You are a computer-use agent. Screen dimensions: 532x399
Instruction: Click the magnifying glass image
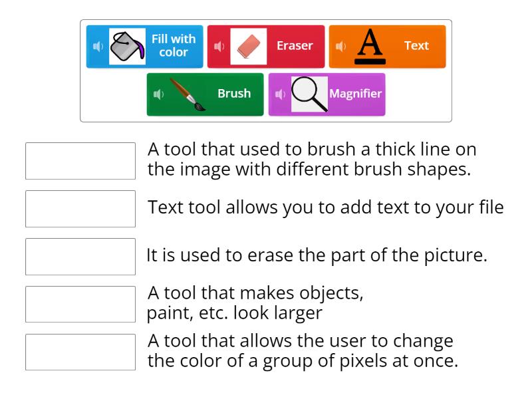point(309,94)
